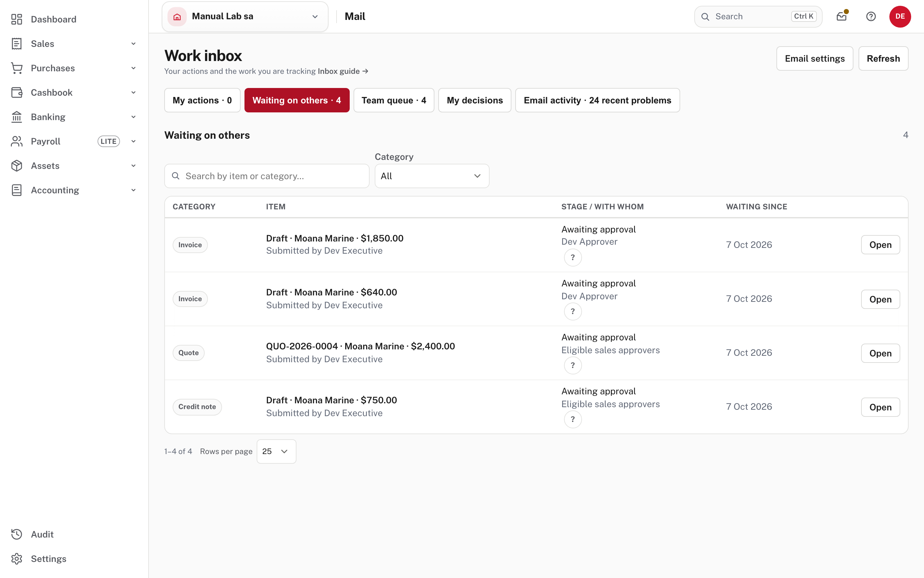
Task: Expand the Banking menu chevron
Action: 133,117
